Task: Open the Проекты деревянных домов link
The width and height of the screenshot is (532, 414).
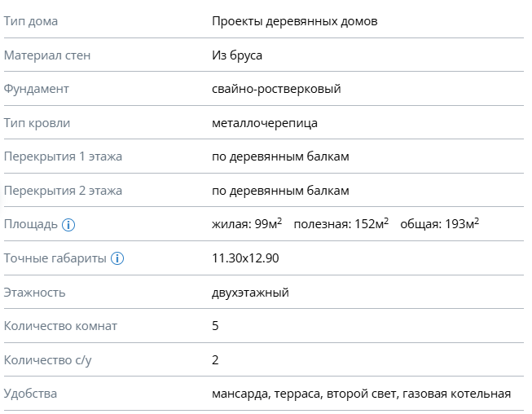Action: tap(294, 21)
